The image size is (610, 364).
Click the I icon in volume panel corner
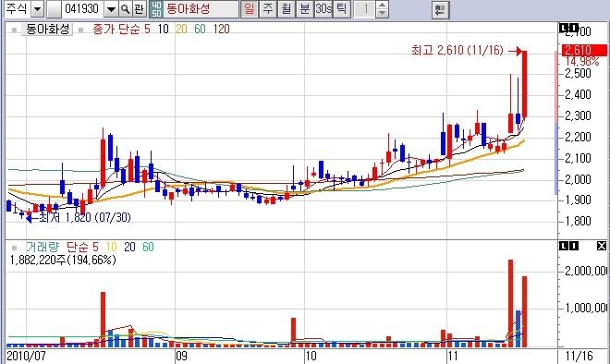[x=573, y=246]
